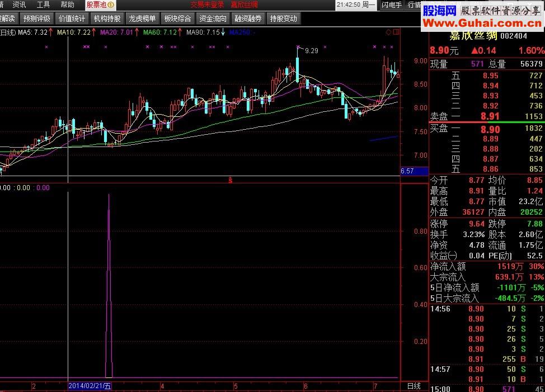Click month 6 on the time axis

pos(306,386)
